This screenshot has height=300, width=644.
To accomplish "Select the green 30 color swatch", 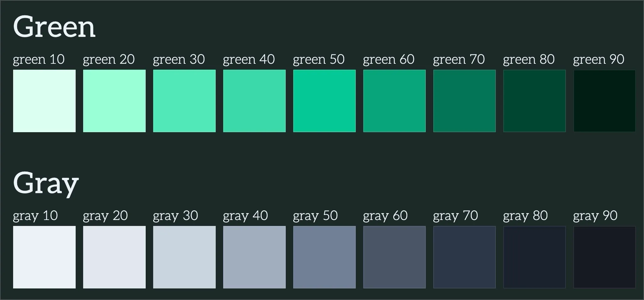I will [x=184, y=101].
